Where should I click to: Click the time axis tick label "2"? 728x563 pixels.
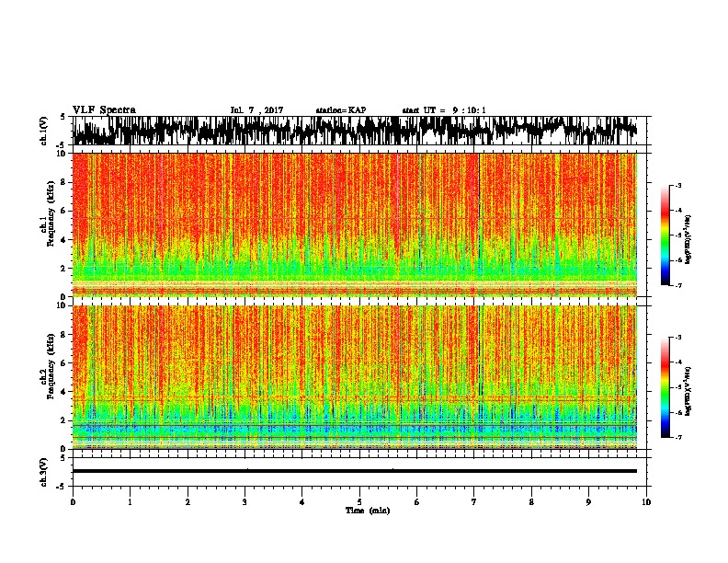tap(188, 502)
